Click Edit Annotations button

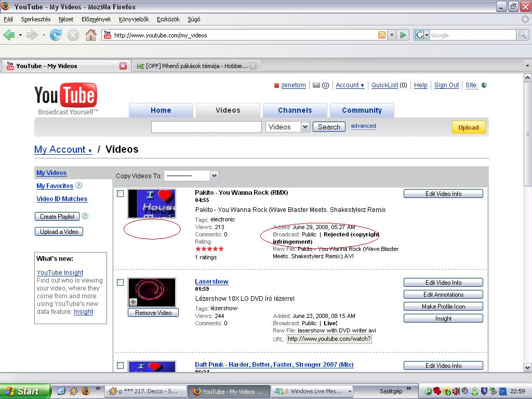pyautogui.click(x=443, y=294)
